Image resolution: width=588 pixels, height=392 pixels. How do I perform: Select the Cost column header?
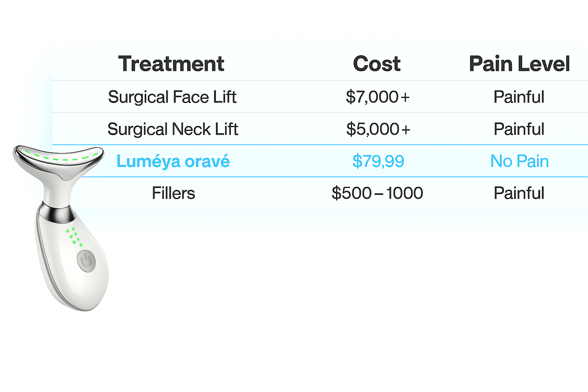coord(377,64)
